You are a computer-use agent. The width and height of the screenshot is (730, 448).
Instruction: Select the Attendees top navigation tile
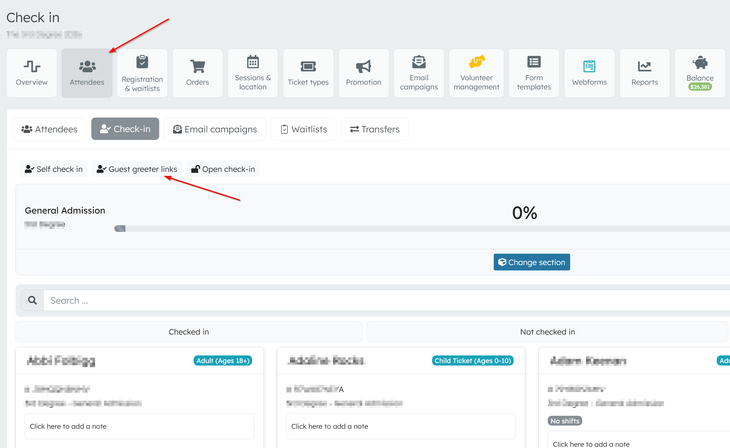(x=87, y=73)
